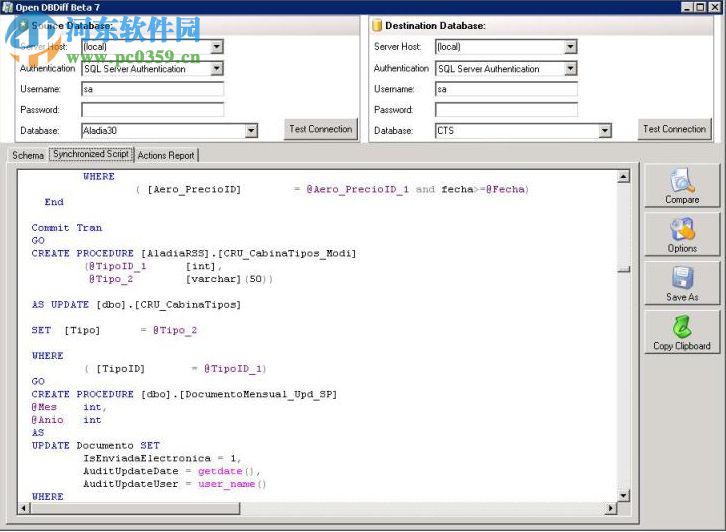Click script scrollbar down arrow
The width and height of the screenshot is (726, 532).
click(623, 496)
